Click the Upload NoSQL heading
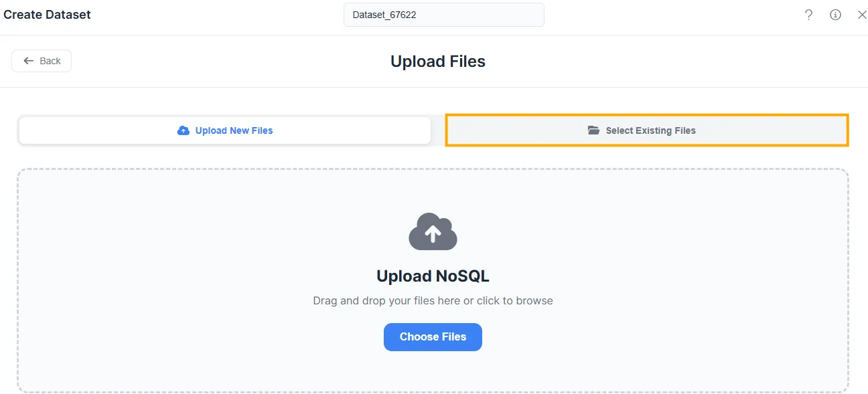 point(433,276)
